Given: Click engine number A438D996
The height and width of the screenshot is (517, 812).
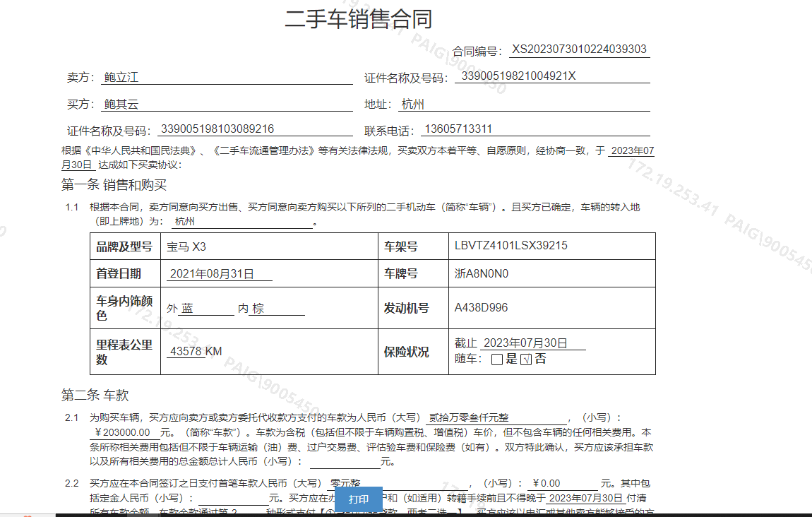Looking at the screenshot, I should (481, 308).
